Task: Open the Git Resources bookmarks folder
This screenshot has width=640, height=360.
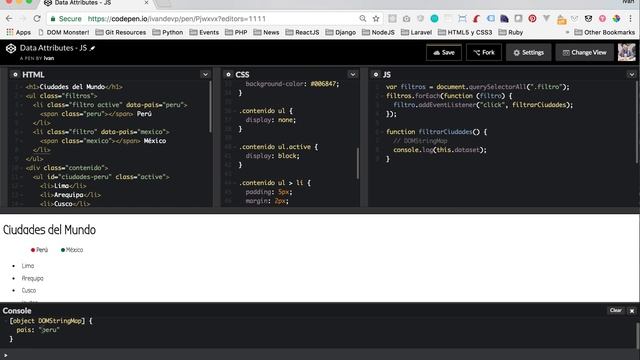Action: [120, 32]
